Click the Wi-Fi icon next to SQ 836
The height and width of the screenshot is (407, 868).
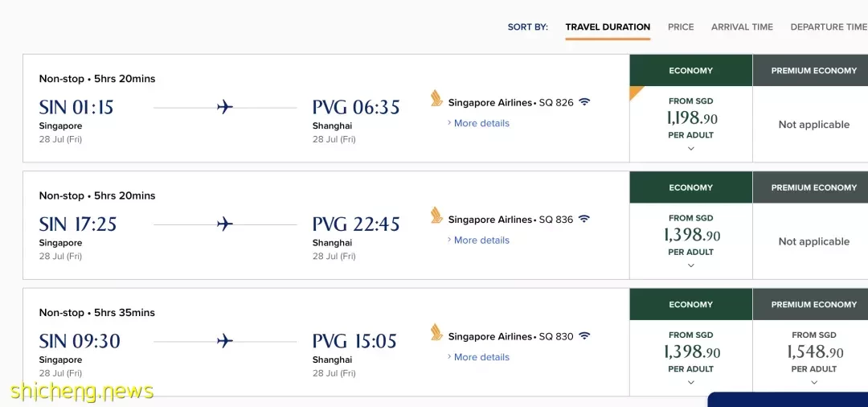(584, 219)
